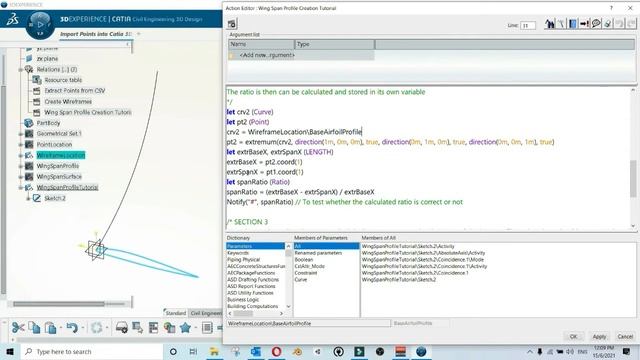The width and height of the screenshot is (640, 360).
Task: Click the binoculars icon in Action Editor toolbar
Action: (549, 24)
